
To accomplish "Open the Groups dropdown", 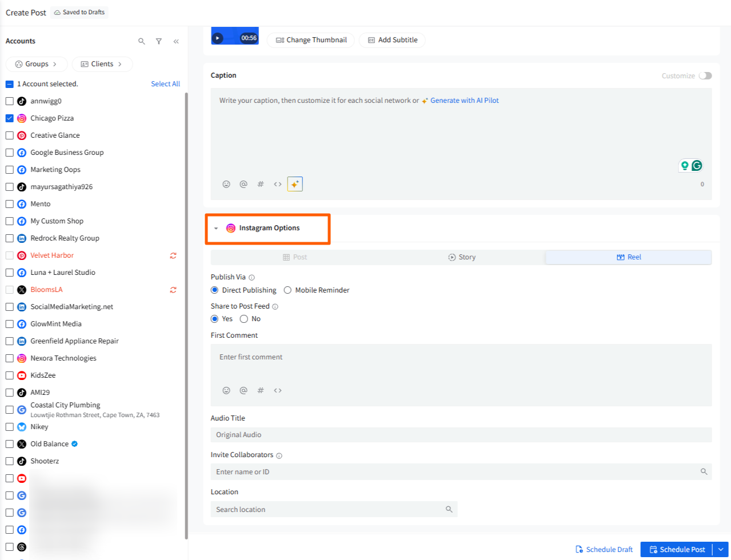I will point(37,64).
